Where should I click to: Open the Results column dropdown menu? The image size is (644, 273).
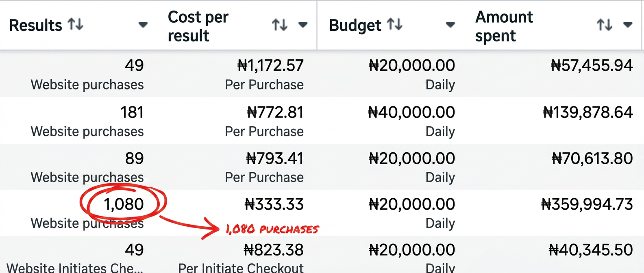[x=143, y=25]
